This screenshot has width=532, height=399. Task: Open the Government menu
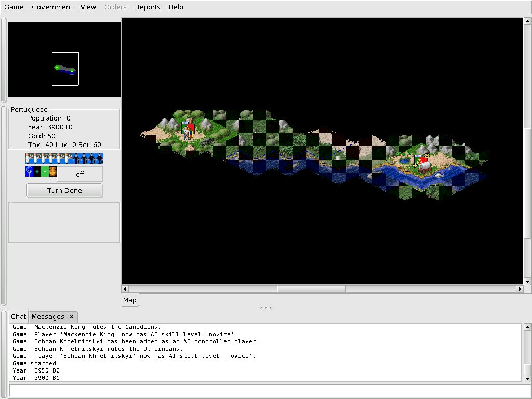[x=52, y=7]
